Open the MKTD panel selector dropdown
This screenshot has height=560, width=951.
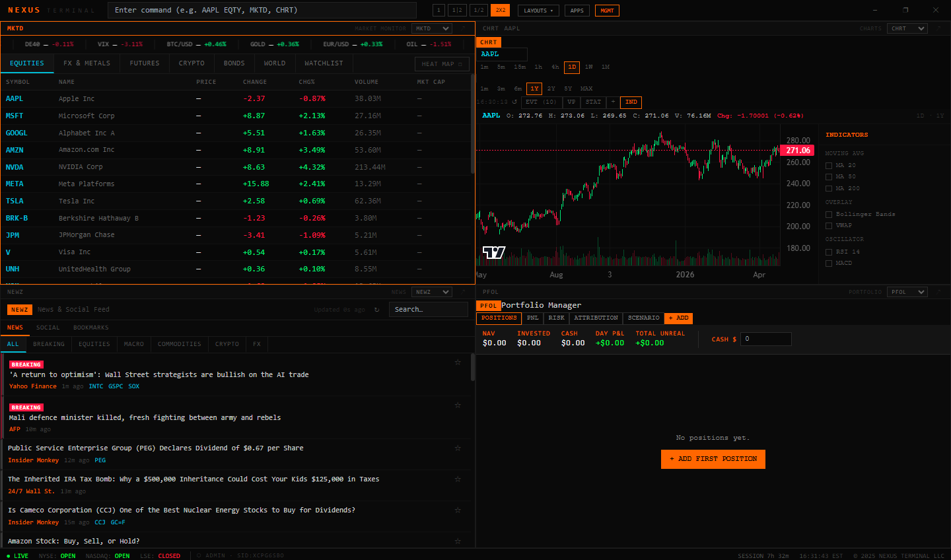432,28
